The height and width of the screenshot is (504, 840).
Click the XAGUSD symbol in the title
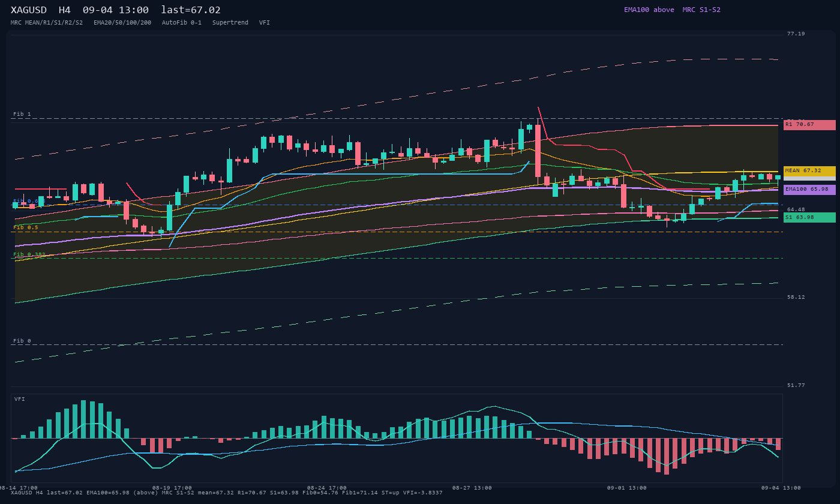click(31, 10)
